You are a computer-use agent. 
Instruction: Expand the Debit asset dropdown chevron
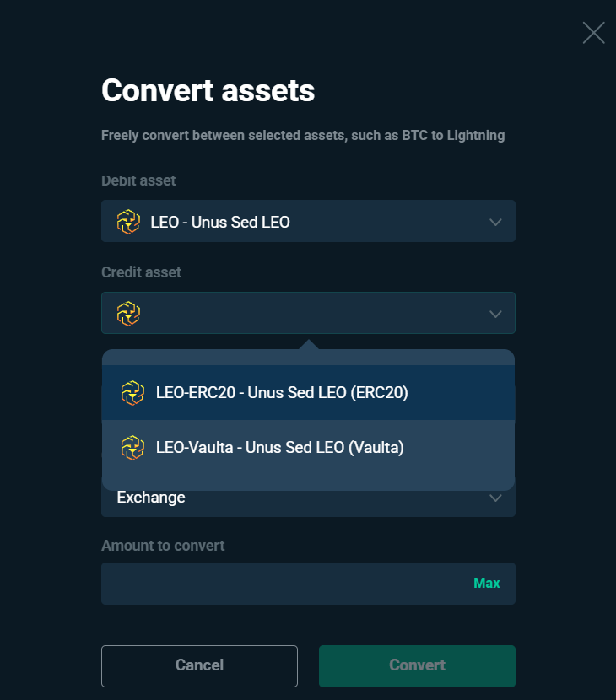495,223
